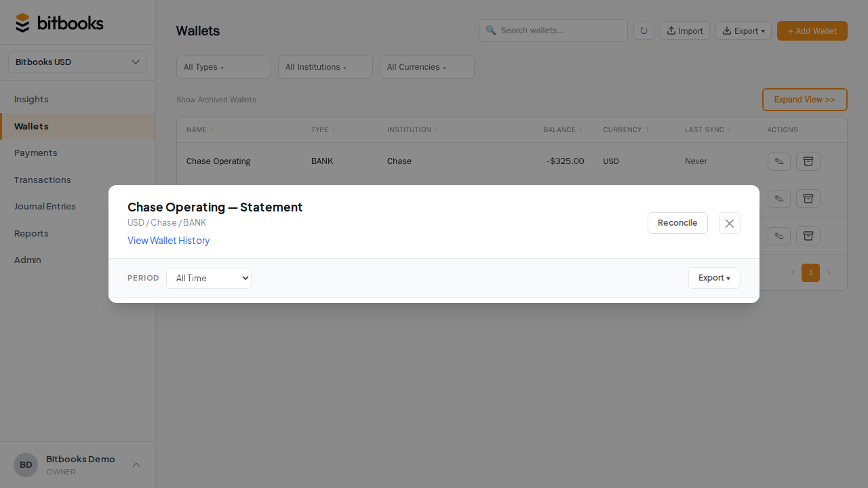
Task: Click the second row edit icon
Action: pyautogui.click(x=780, y=199)
